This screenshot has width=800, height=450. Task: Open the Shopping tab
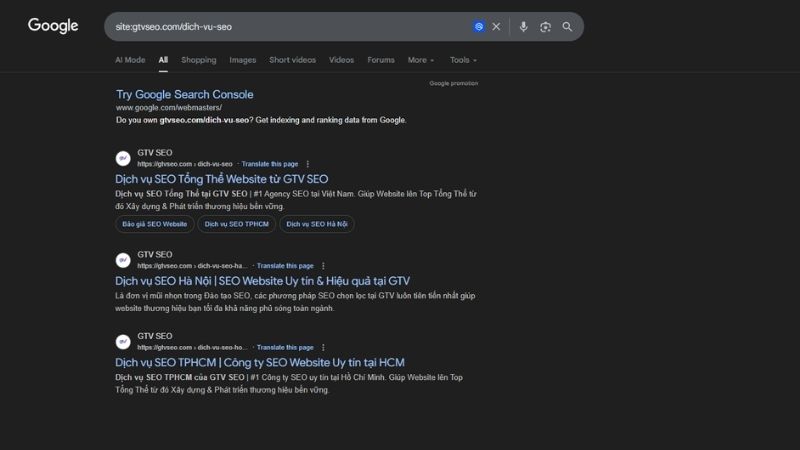tap(198, 60)
